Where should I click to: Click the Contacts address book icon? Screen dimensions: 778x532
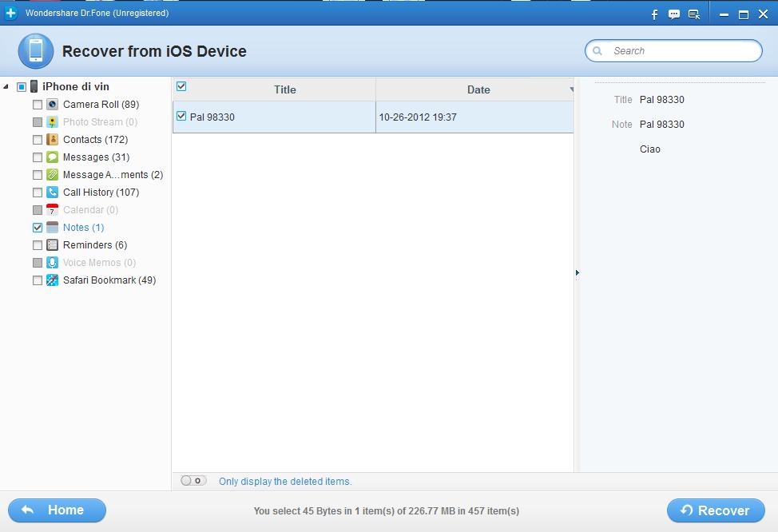coord(52,140)
